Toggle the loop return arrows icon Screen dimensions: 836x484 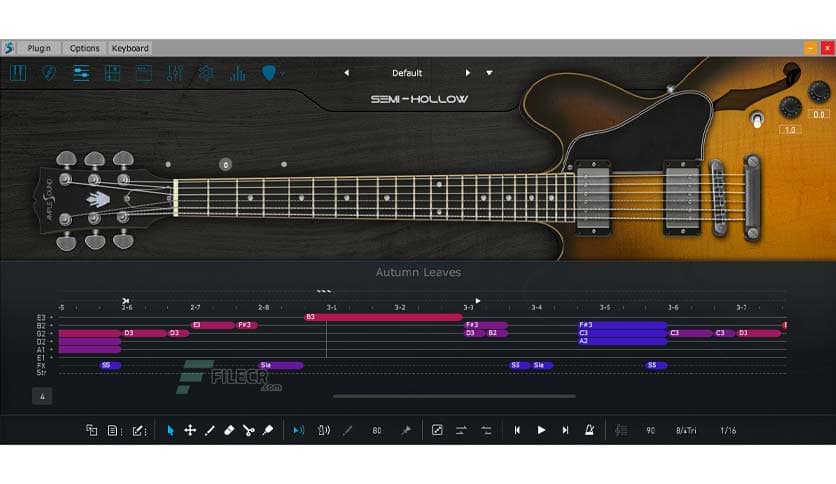click(x=486, y=430)
